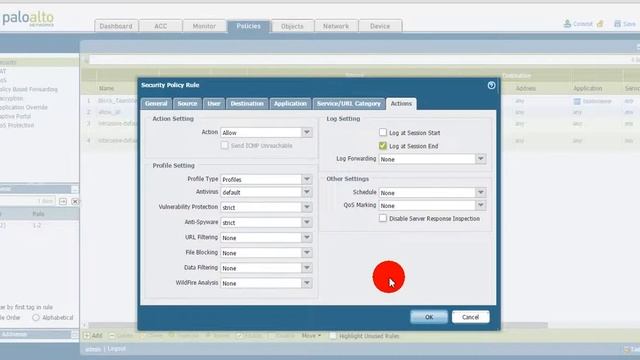
Task: Click the Add button at the bottom toolbar
Action: 93,336
